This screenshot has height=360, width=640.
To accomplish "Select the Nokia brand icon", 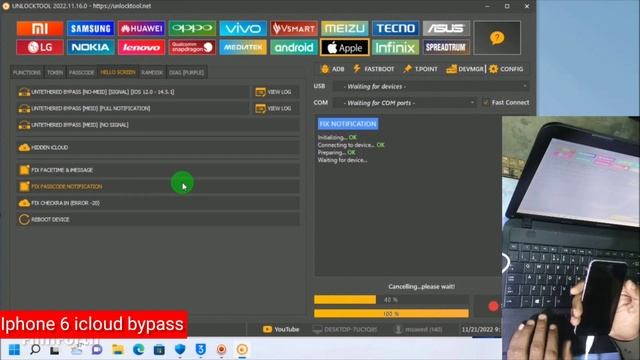I will (x=90, y=47).
